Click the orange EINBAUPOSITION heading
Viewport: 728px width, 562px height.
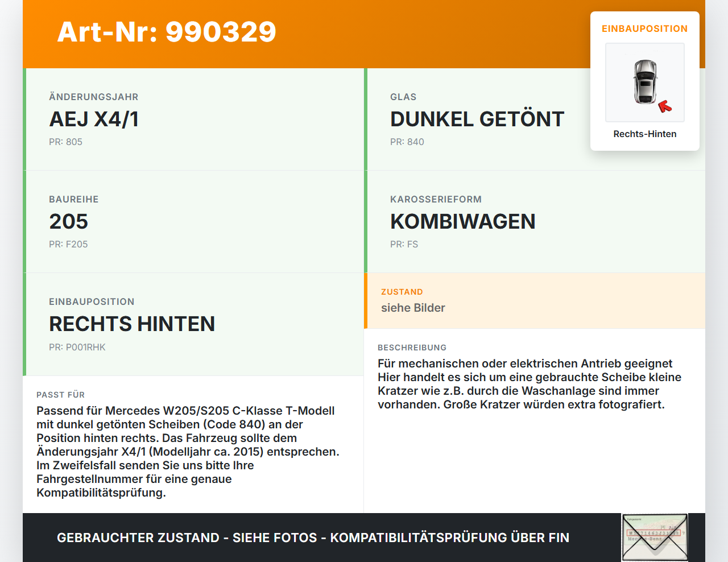[x=644, y=28]
